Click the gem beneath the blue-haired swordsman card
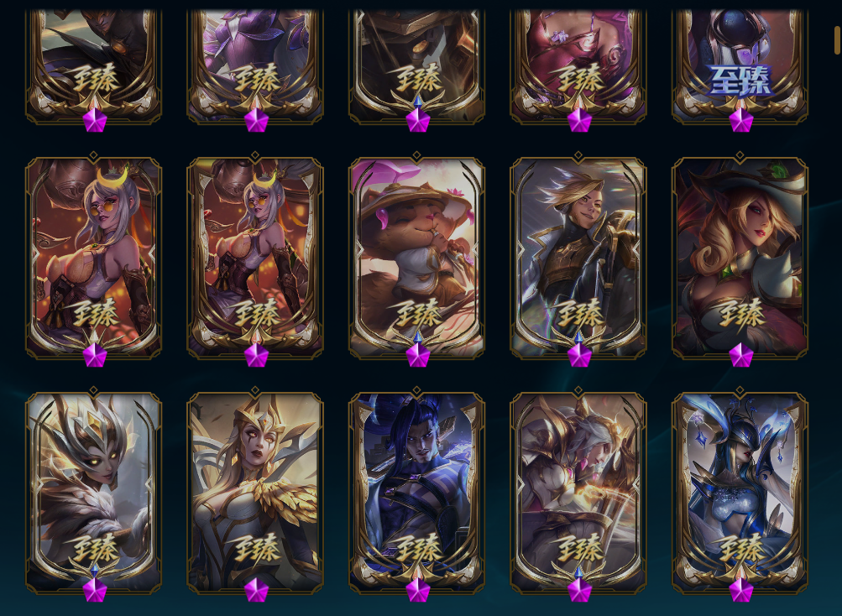 point(417,590)
